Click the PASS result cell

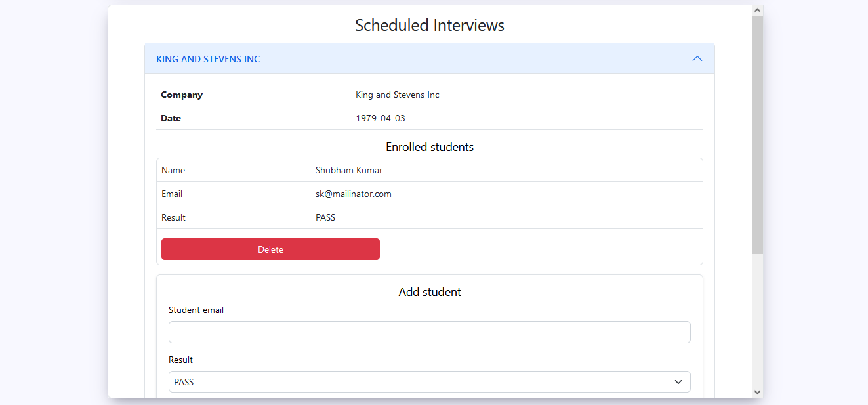(325, 217)
